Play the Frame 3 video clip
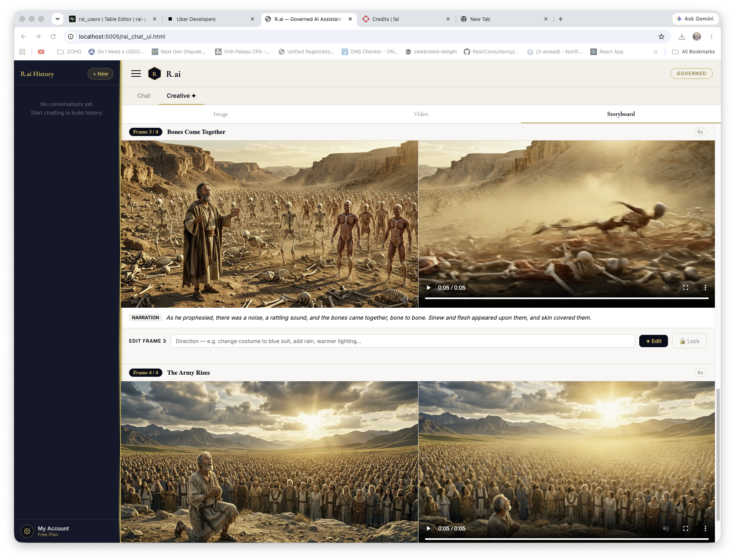This screenshot has width=735, height=560. click(429, 288)
